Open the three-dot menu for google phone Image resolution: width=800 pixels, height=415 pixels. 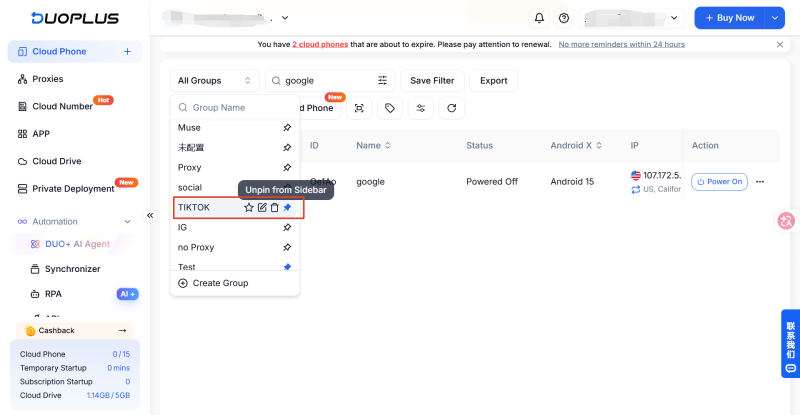point(760,182)
